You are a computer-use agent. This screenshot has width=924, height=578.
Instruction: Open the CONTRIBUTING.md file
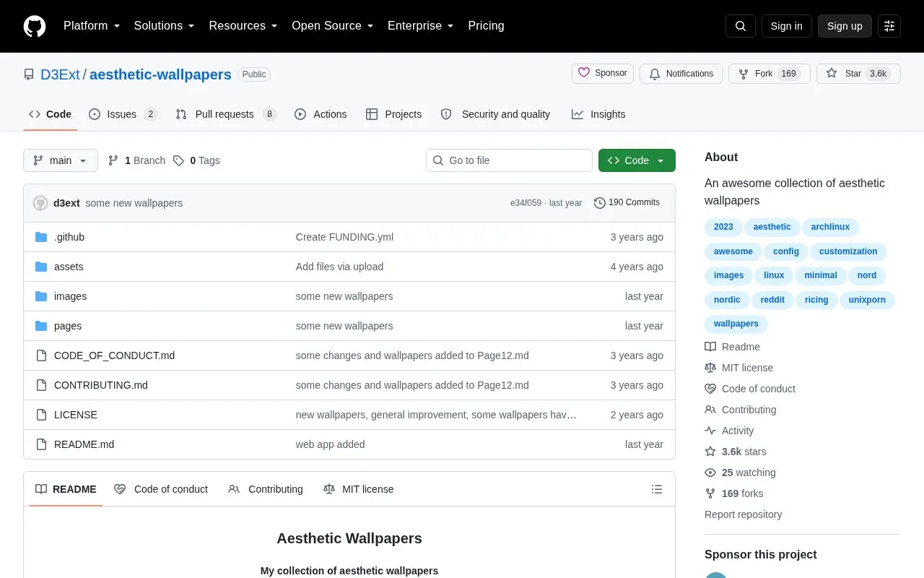[x=101, y=385]
